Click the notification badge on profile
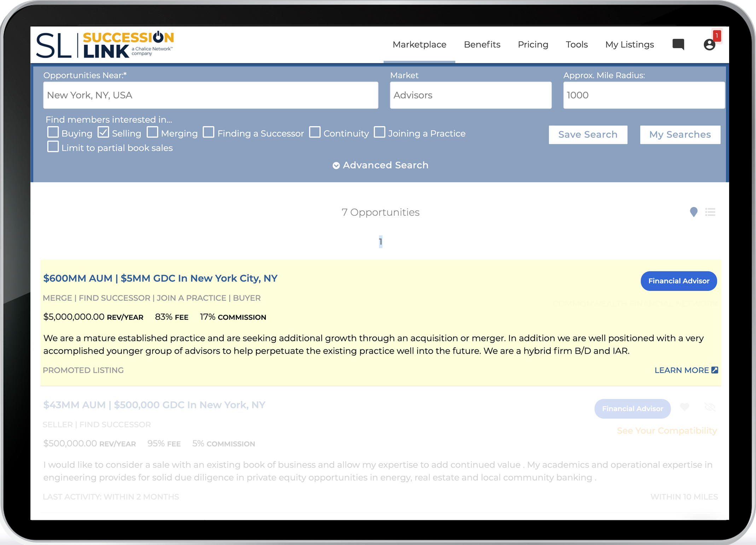The height and width of the screenshot is (545, 756). point(716,36)
